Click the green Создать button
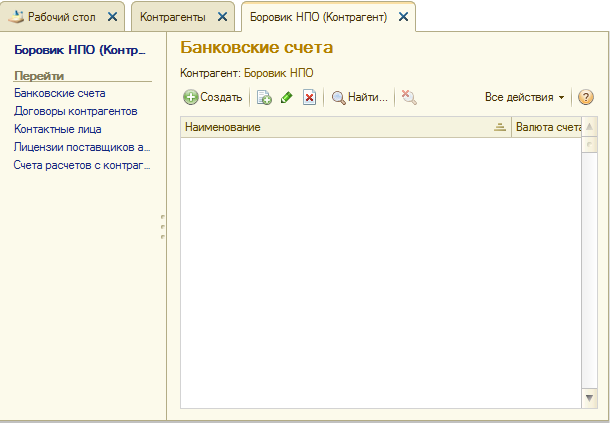610x423 pixels. tap(213, 97)
